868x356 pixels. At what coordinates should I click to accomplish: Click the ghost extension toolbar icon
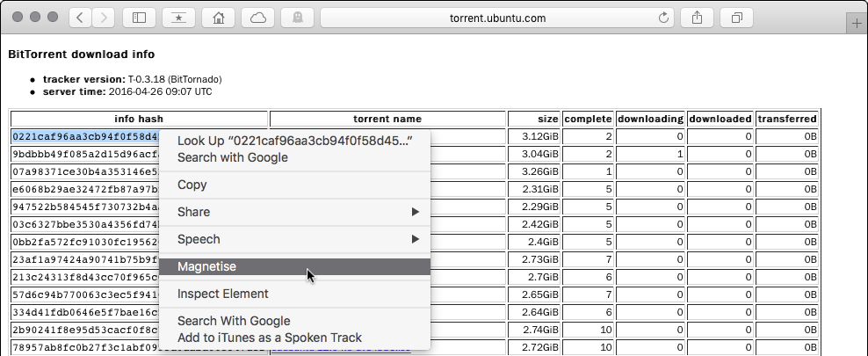point(298,18)
